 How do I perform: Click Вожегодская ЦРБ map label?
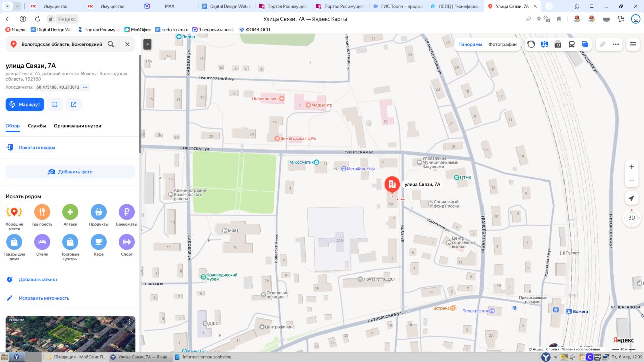click(x=295, y=138)
